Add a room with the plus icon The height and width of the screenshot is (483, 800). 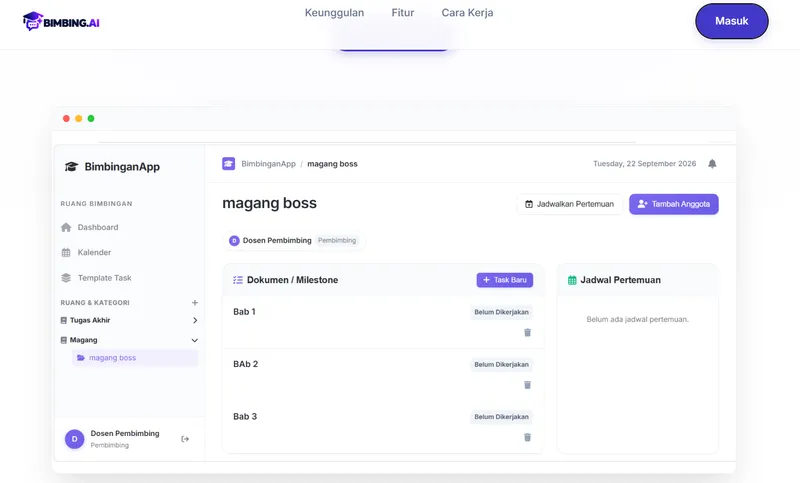[x=194, y=302]
